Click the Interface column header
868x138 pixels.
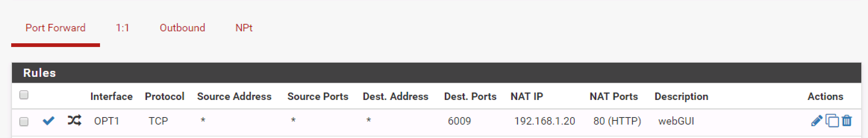click(x=111, y=97)
